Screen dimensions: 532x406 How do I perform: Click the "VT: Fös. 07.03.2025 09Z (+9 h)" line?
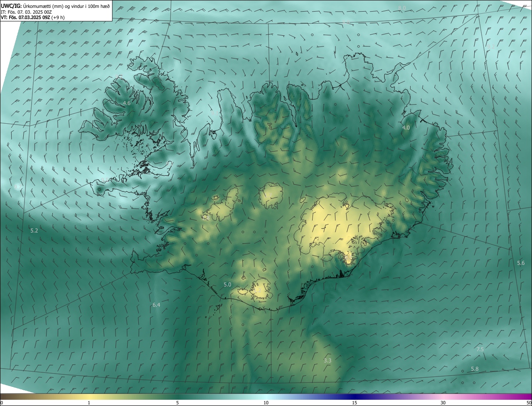33,17
